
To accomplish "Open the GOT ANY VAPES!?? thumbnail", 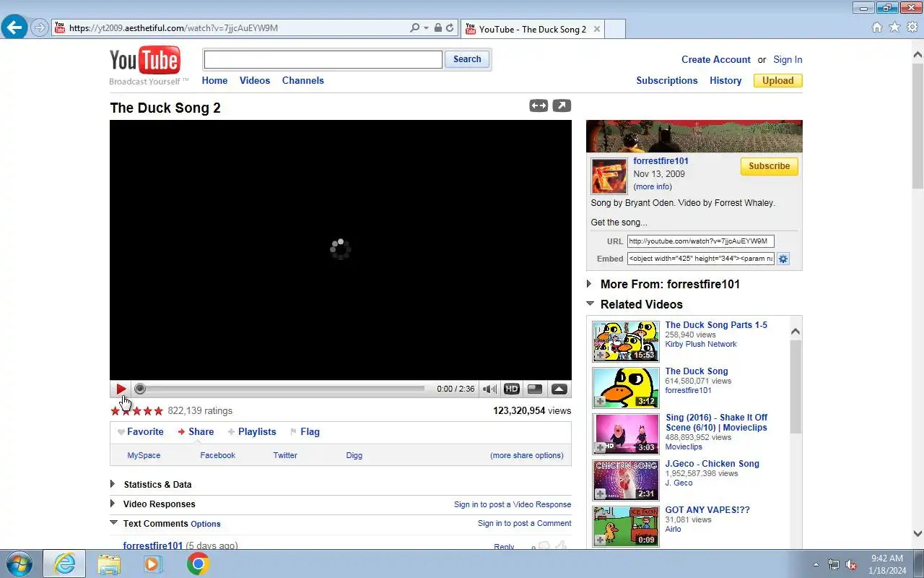I will [626, 526].
